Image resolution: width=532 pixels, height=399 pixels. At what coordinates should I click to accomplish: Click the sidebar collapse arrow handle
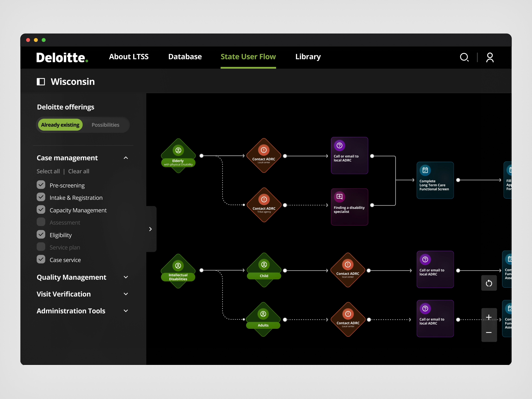[151, 229]
